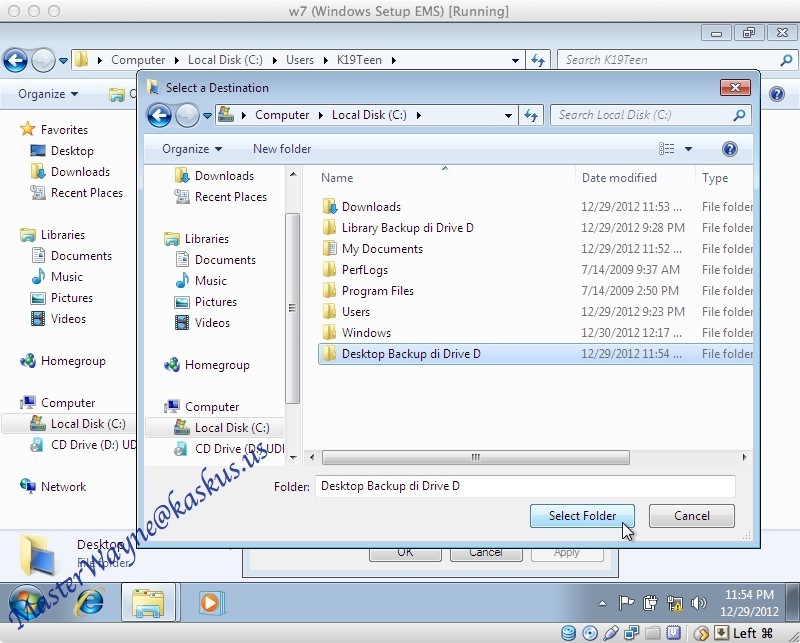
Task: Open the view options dropdown arrow
Action: (688, 149)
